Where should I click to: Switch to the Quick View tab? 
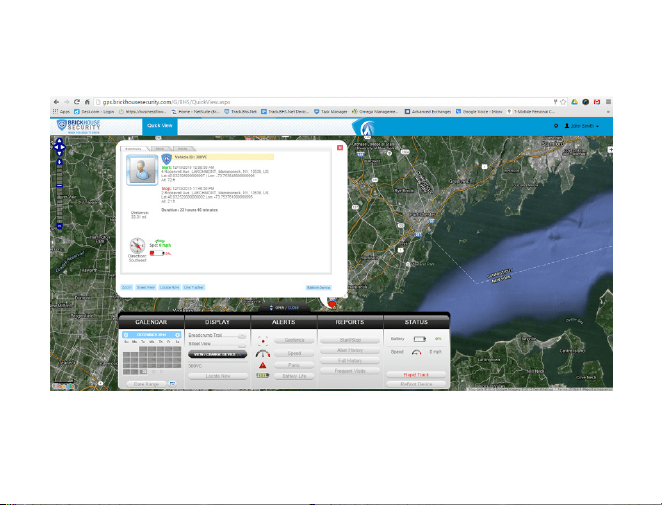point(160,125)
